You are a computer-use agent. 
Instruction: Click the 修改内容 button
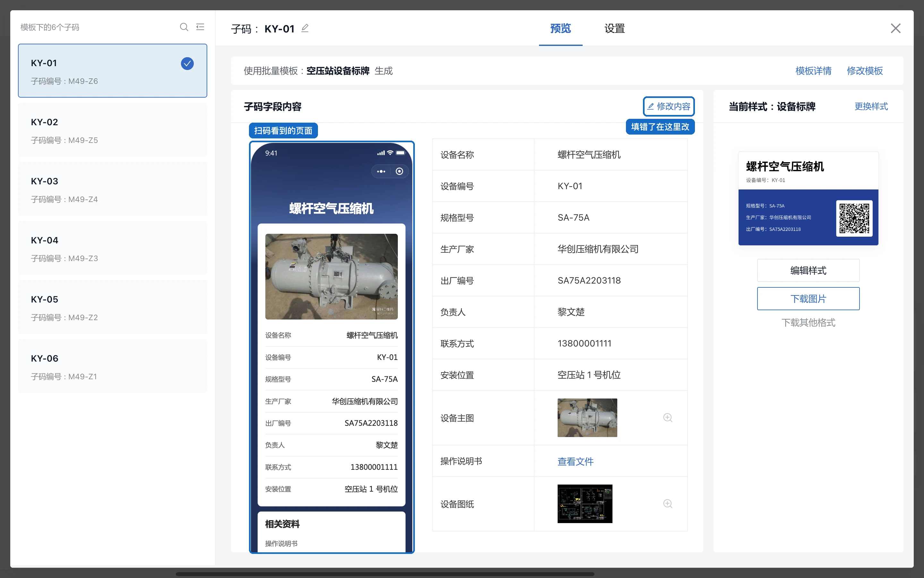(669, 106)
